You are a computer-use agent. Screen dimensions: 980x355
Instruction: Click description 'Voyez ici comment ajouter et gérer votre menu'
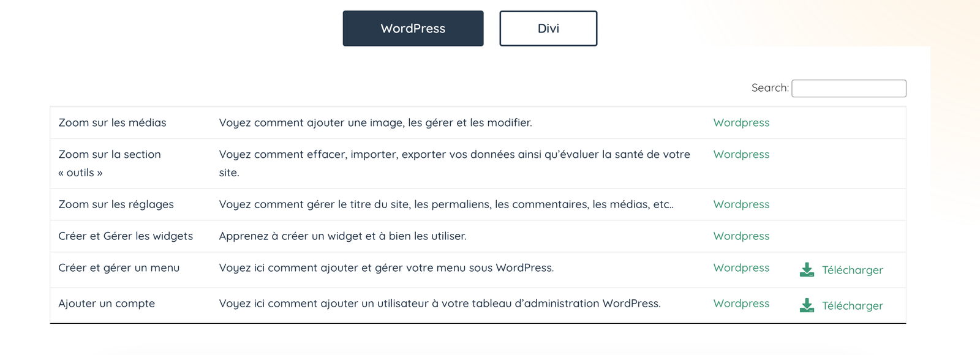(x=386, y=268)
